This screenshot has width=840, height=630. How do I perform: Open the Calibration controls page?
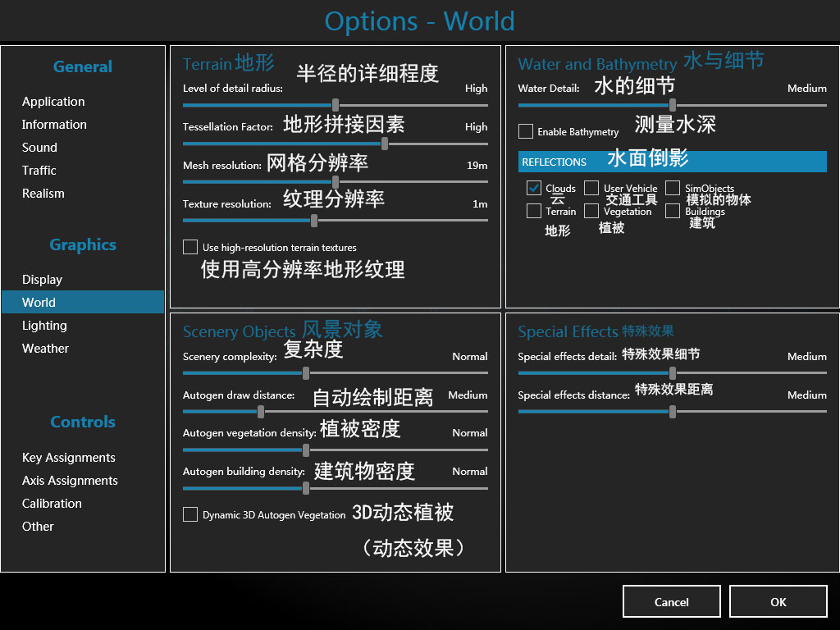pyautogui.click(x=52, y=504)
